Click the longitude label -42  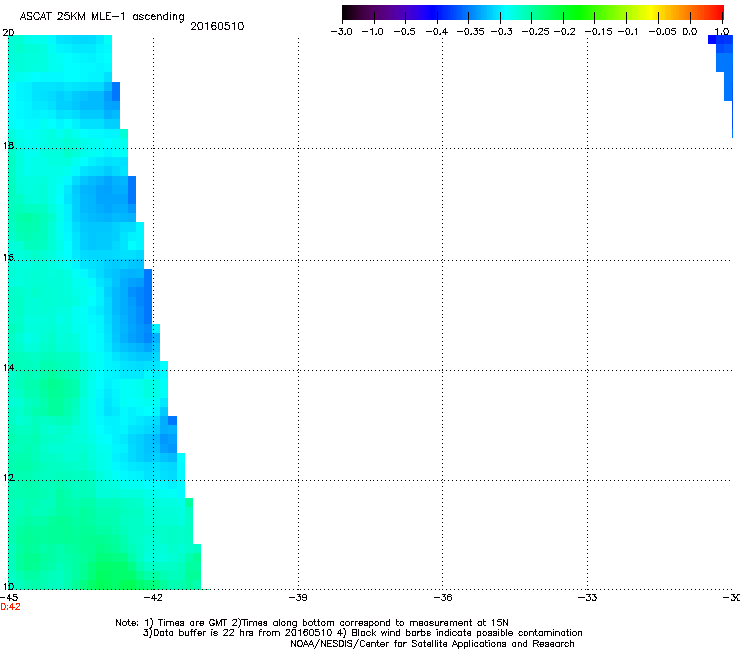coord(153,598)
